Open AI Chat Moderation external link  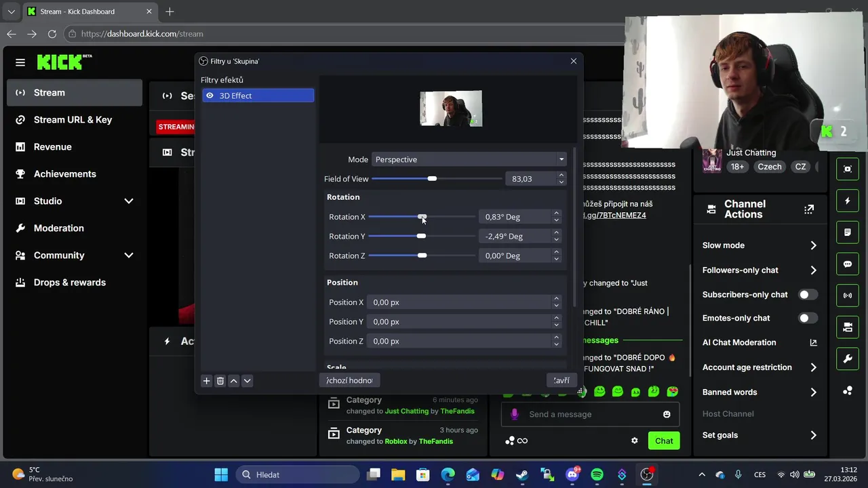tap(813, 343)
